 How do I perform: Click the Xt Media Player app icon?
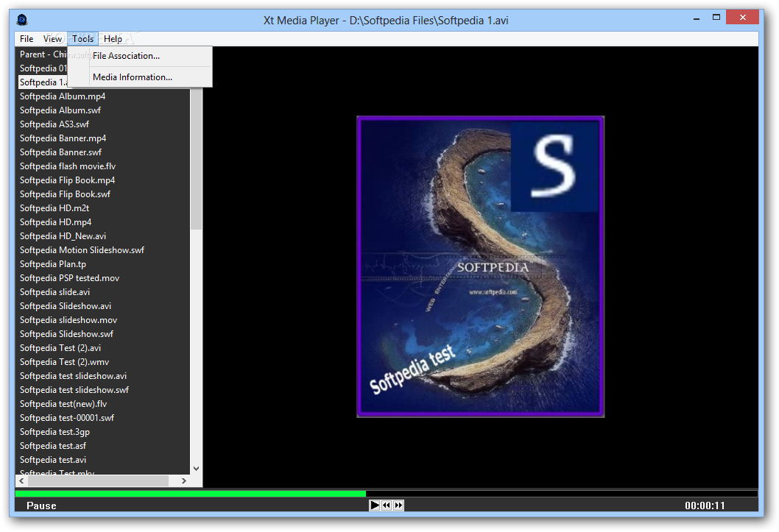click(22, 20)
